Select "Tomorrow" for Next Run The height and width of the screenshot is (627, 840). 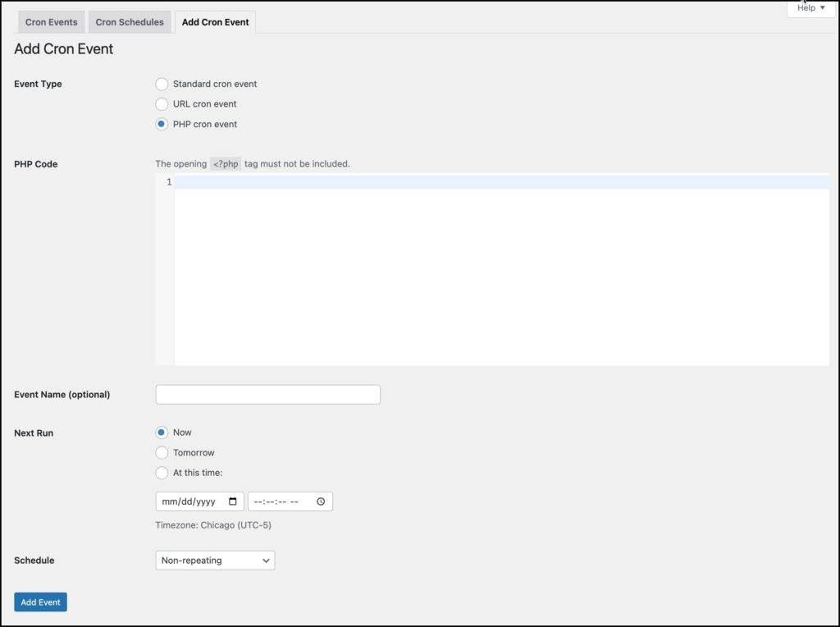[162, 452]
